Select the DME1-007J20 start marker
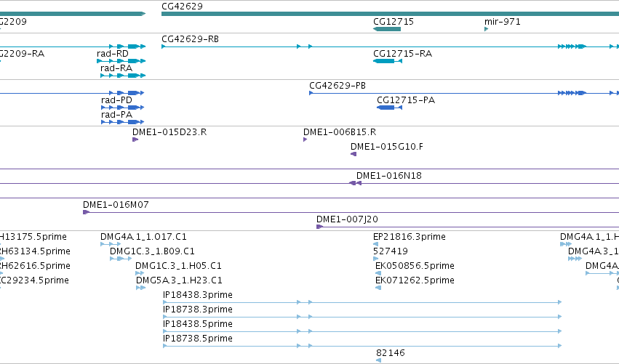619x364 pixels. [x=320, y=227]
